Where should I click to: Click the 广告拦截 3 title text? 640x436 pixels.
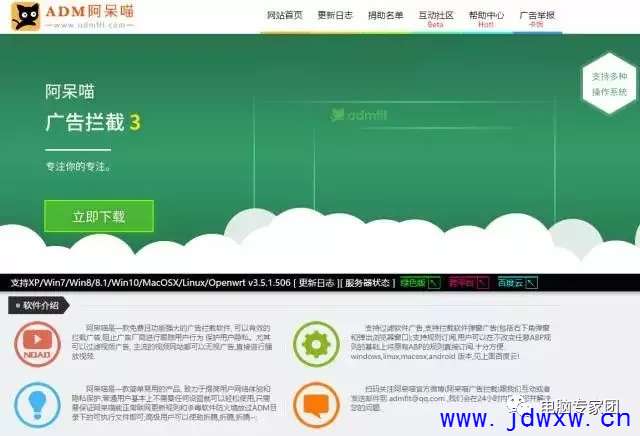pos(93,122)
